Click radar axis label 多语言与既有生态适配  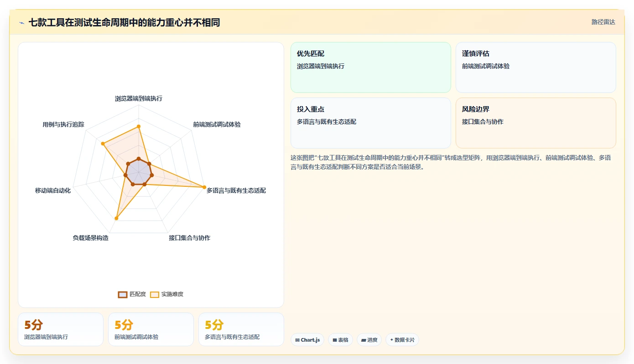[x=236, y=190]
